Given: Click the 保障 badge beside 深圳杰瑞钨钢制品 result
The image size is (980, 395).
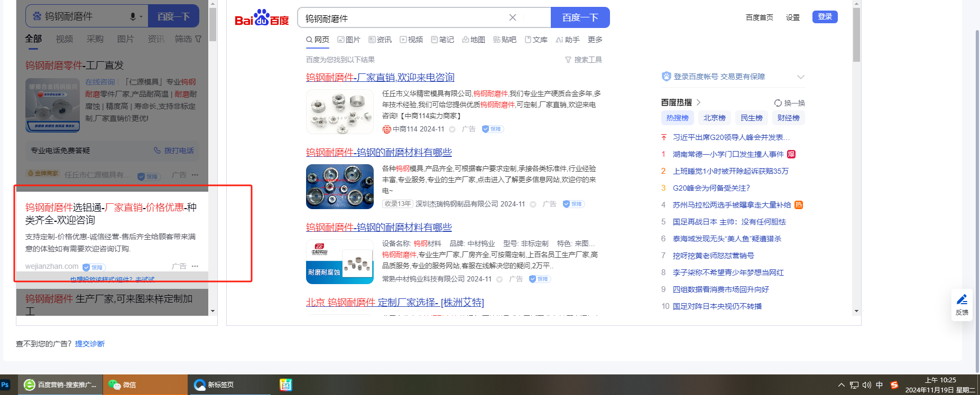Looking at the screenshot, I should click(x=574, y=204).
